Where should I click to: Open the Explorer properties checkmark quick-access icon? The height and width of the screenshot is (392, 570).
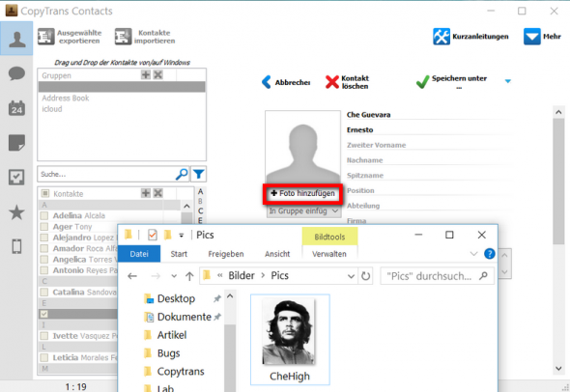[153, 235]
